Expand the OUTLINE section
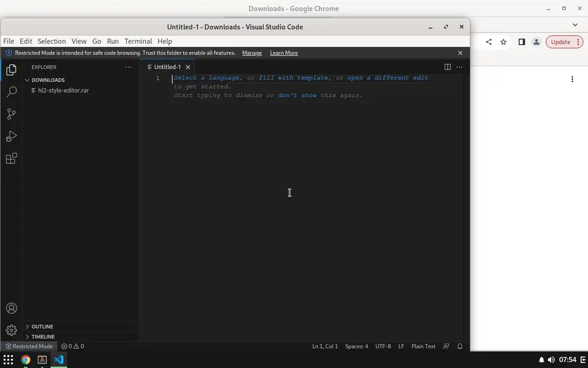Image resolution: width=588 pixels, height=368 pixels. pyautogui.click(x=81, y=327)
